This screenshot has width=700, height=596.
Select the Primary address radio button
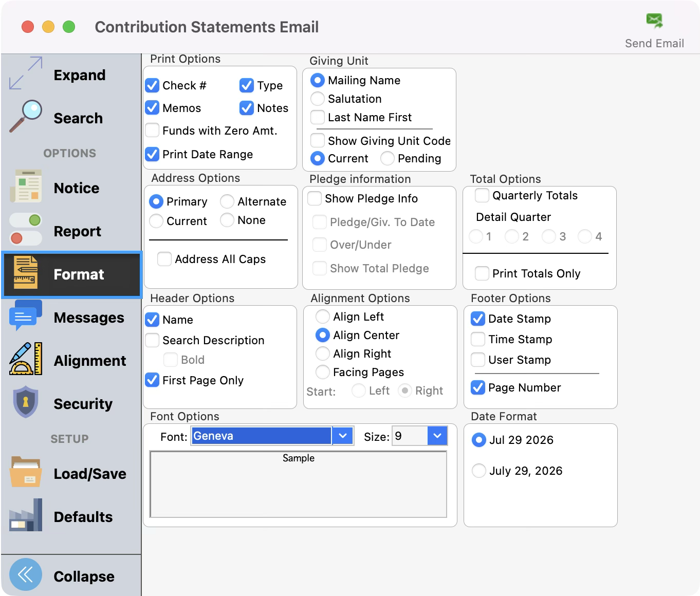tap(156, 201)
